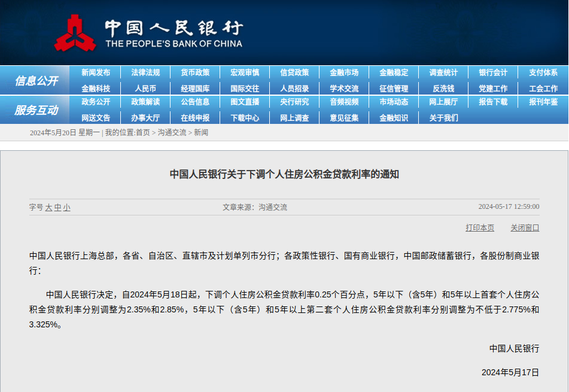569x392 pixels.
Task: Click the People's Bank of China logo
Action: 75,33
